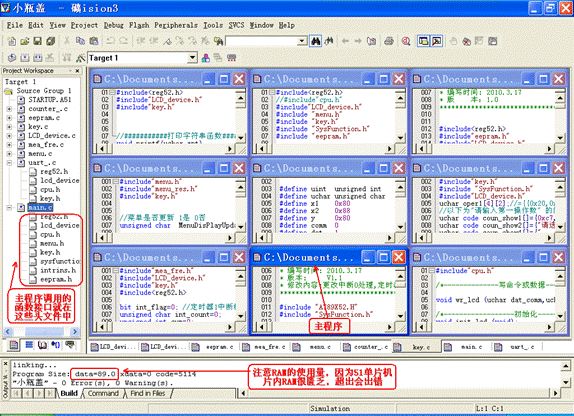Image resolution: width=574 pixels, height=416 pixels.
Task: Indent selected text with toolbar icon
Action: click(x=140, y=41)
